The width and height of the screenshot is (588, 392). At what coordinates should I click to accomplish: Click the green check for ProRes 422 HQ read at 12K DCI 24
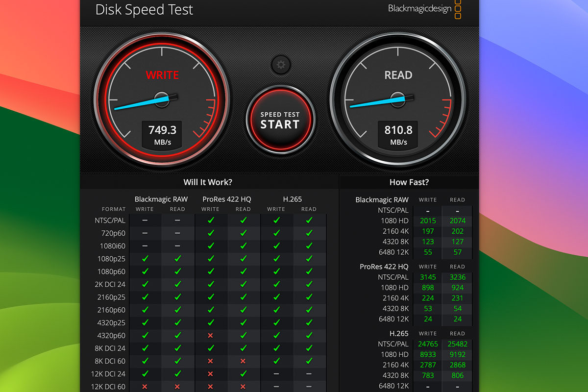point(243,373)
